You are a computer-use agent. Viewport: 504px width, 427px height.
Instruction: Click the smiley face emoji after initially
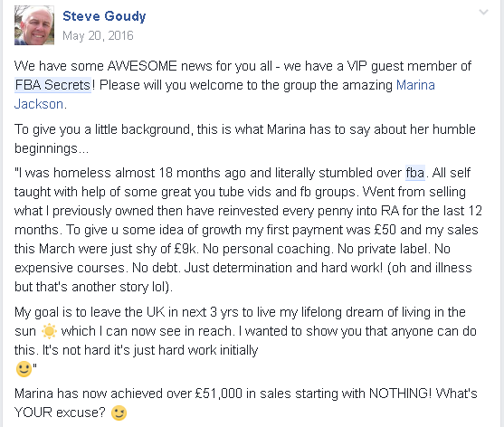[24, 369]
